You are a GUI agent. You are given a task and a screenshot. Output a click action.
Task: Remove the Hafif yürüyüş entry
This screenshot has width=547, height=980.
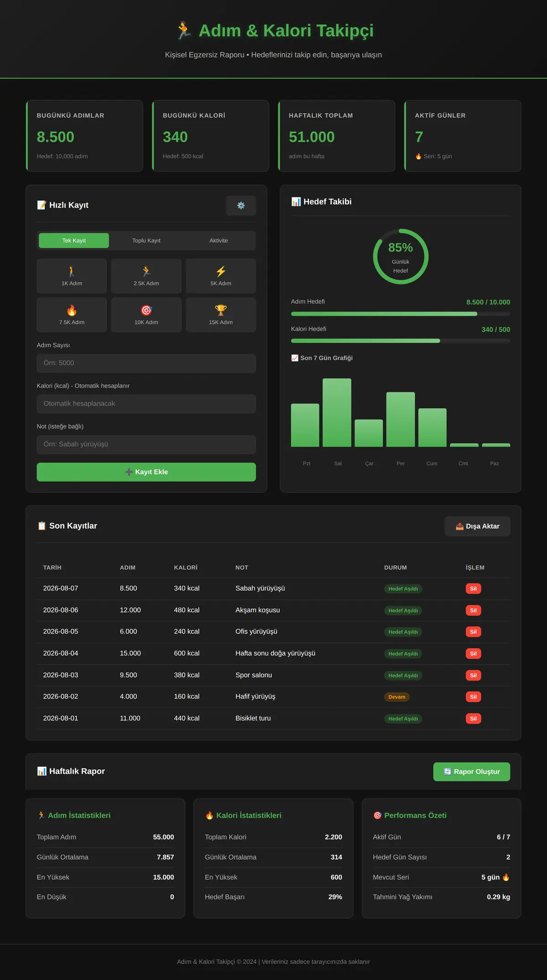pyautogui.click(x=473, y=697)
